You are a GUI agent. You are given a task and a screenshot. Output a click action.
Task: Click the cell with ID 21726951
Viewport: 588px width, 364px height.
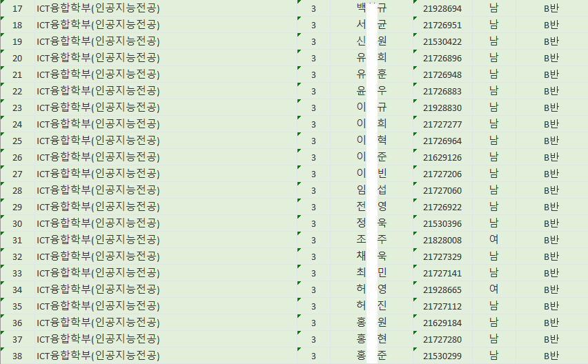coord(442,25)
